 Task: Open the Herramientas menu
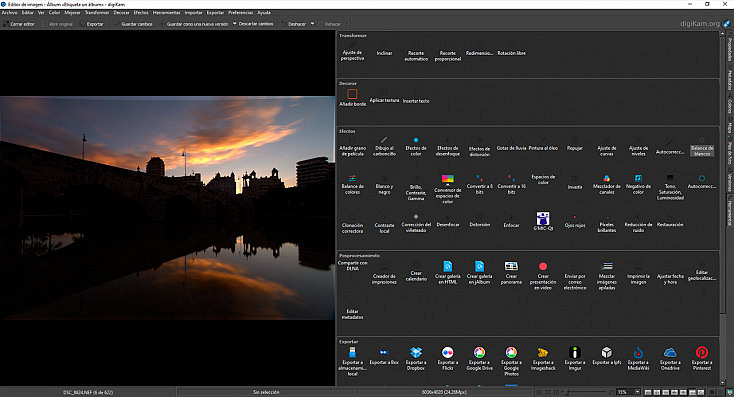166,13
